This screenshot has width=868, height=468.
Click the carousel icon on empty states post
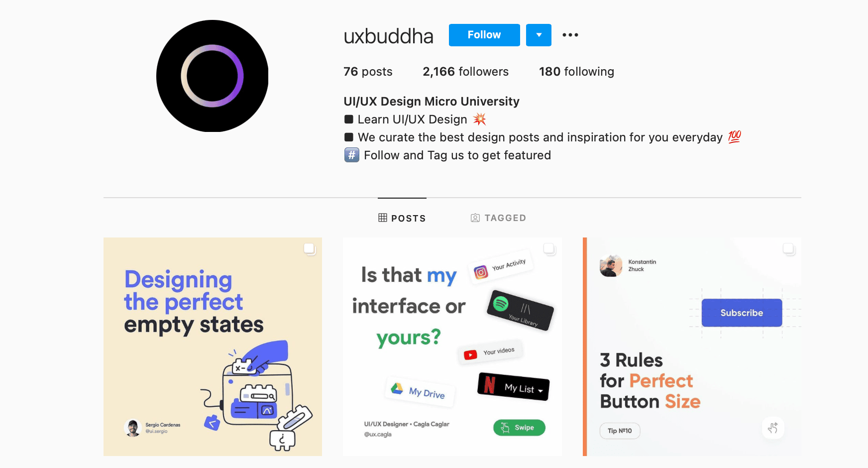[310, 248]
